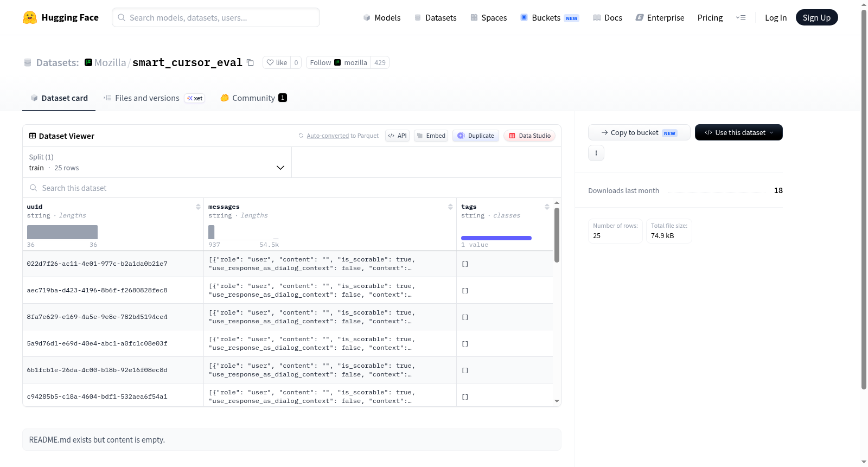The height and width of the screenshot is (467, 868).
Task: Click the like count 0
Action: click(296, 62)
